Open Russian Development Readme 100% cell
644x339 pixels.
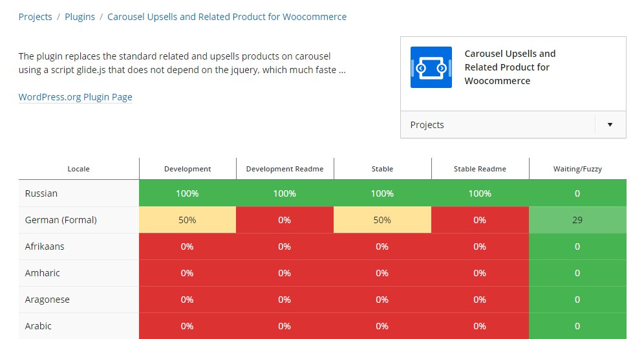pyautogui.click(x=284, y=193)
